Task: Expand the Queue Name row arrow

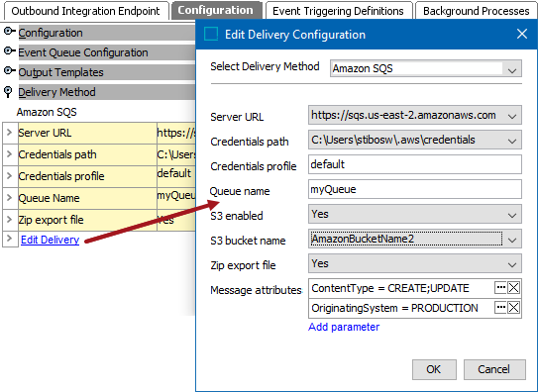Action: (10, 198)
